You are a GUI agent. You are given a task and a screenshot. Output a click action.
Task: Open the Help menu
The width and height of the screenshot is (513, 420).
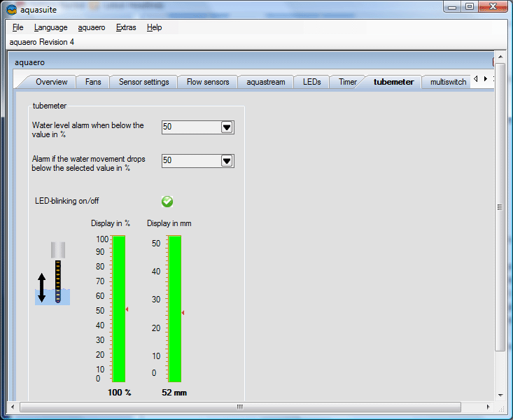[x=154, y=27]
